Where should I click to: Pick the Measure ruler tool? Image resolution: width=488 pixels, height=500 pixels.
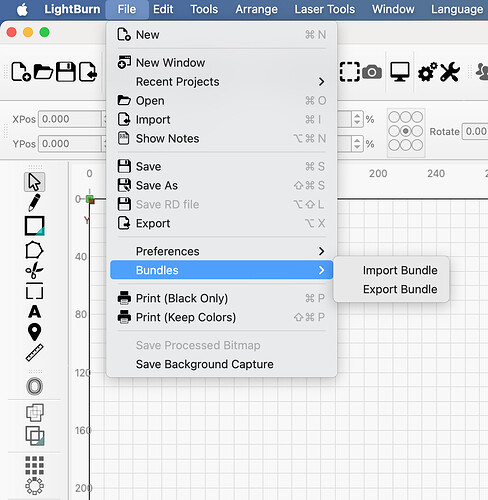pos(35,352)
